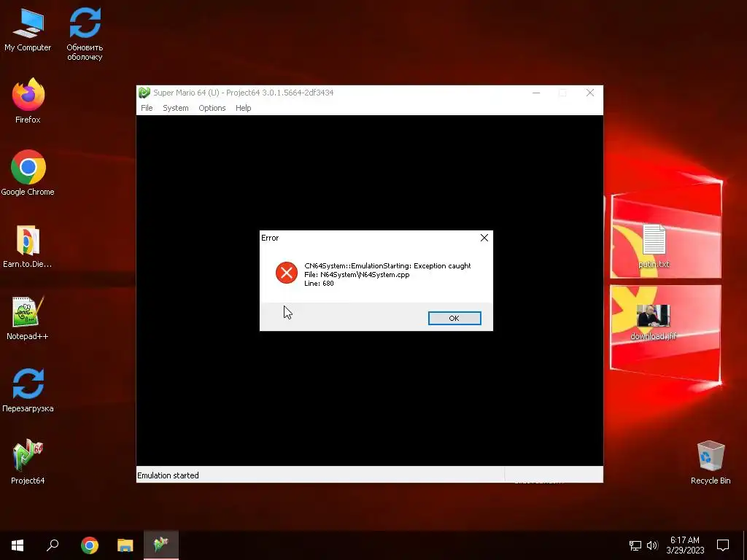Open the notification center icon
This screenshot has width=747, height=560.
pos(723,545)
